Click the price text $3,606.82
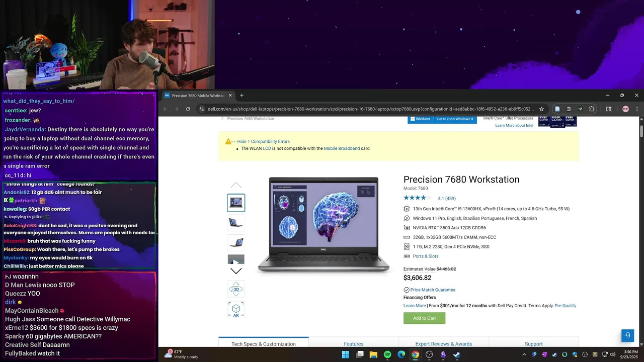Viewport: 644px width, 362px height. coord(417,278)
